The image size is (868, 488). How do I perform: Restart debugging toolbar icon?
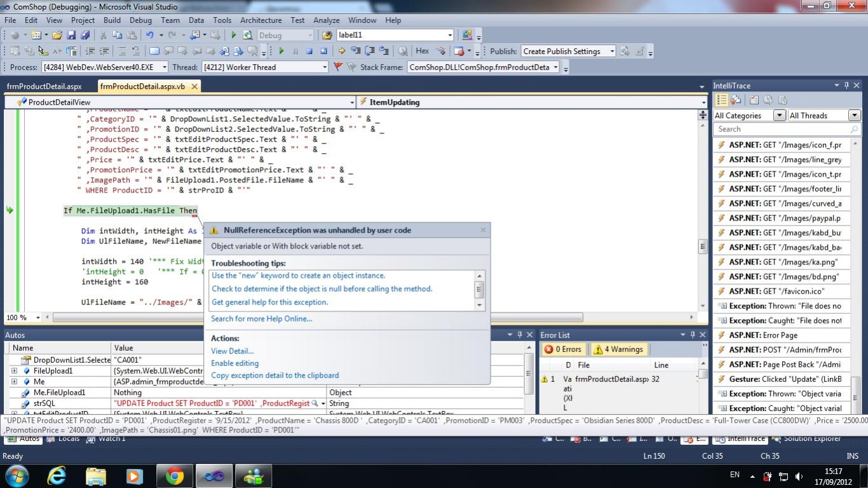[x=323, y=51]
